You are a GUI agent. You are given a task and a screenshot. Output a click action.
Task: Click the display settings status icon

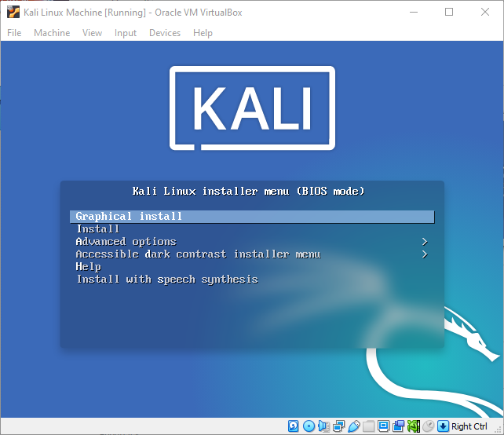pos(383,426)
